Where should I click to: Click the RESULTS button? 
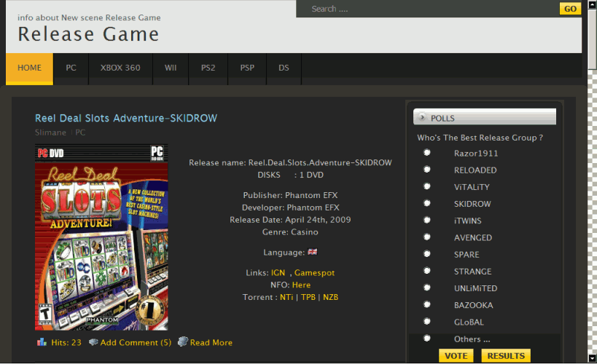pyautogui.click(x=506, y=356)
